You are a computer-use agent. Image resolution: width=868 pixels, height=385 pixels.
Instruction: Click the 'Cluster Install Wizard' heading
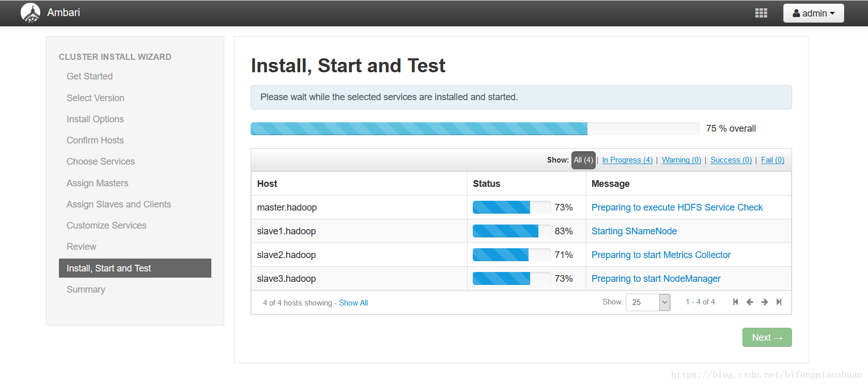pos(115,57)
